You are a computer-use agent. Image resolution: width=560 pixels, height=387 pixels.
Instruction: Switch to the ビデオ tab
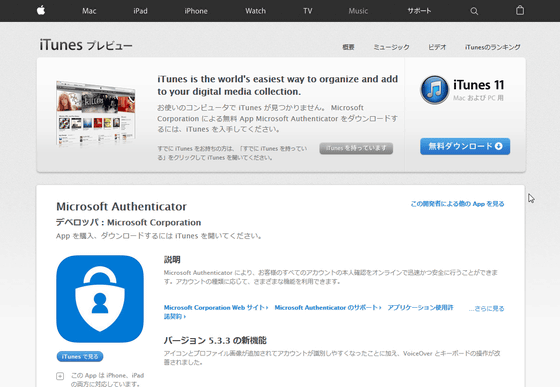coord(437,47)
